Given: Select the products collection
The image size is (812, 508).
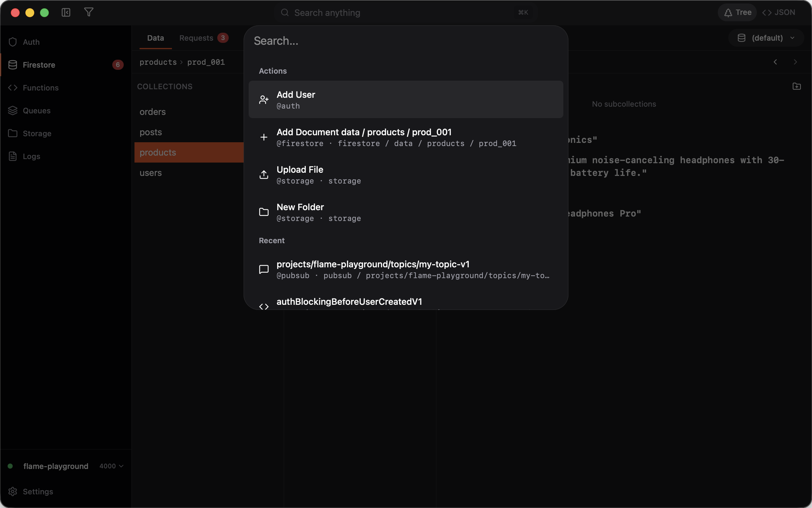Looking at the screenshot, I should click(x=189, y=152).
